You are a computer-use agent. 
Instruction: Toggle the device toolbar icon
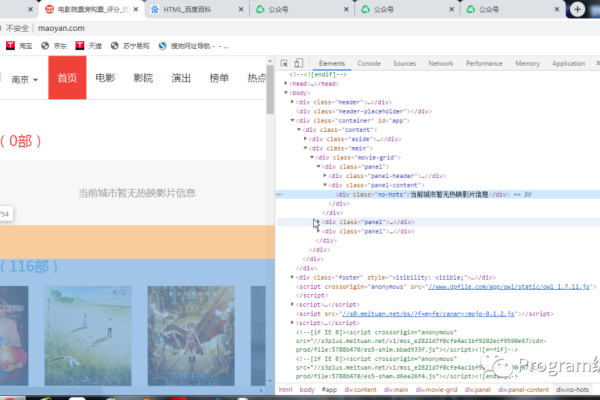point(298,63)
